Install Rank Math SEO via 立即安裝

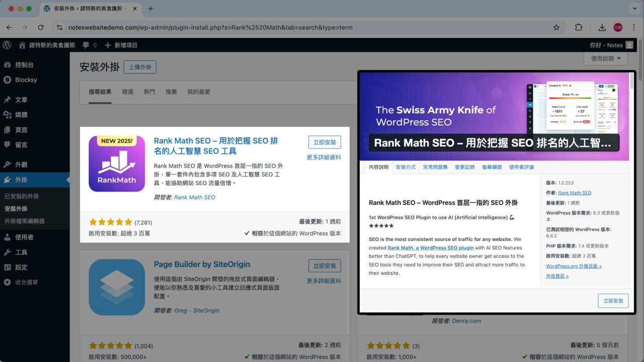(324, 142)
